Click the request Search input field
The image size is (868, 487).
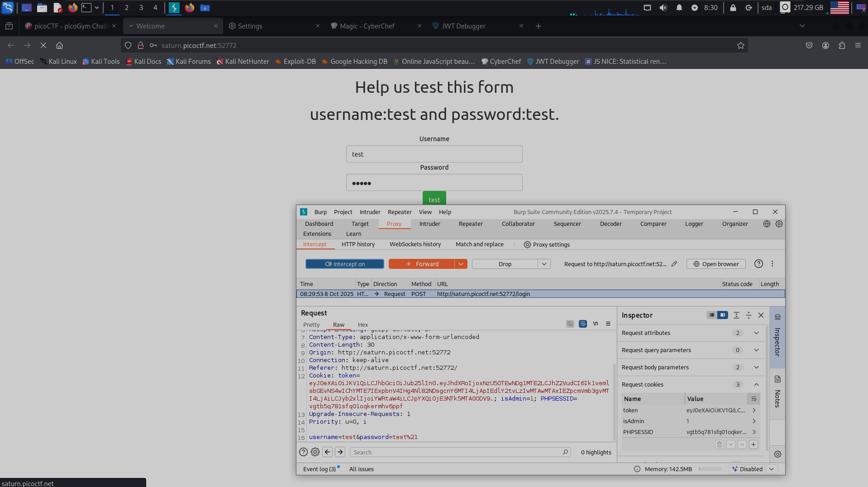tap(457, 452)
